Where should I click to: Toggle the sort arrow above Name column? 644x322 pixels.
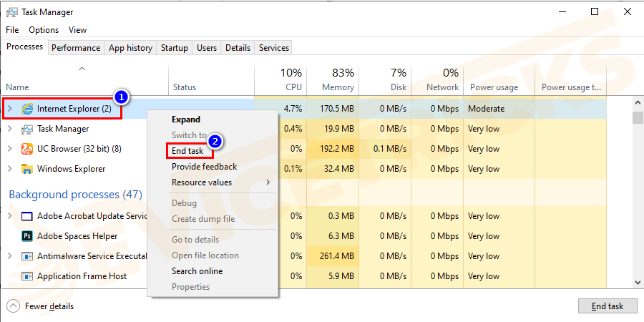pos(82,69)
